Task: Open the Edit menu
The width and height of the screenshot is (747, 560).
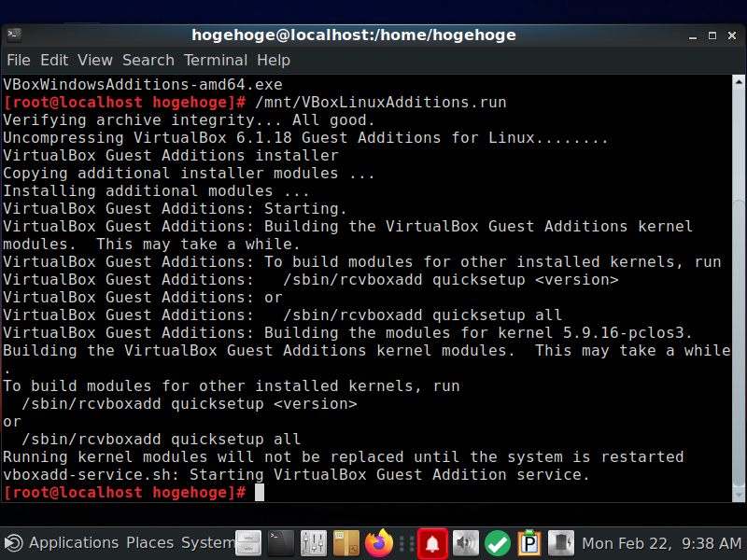Action: [x=54, y=60]
